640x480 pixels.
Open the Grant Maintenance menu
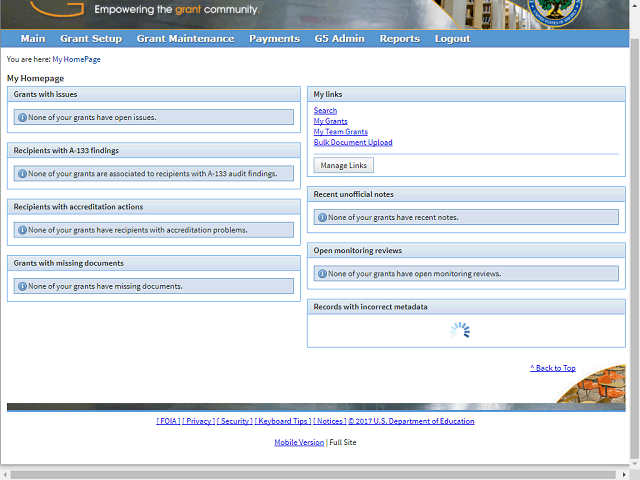(x=185, y=39)
